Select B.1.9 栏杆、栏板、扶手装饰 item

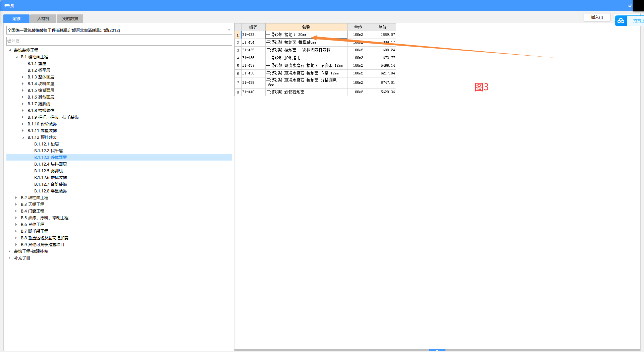click(x=53, y=117)
